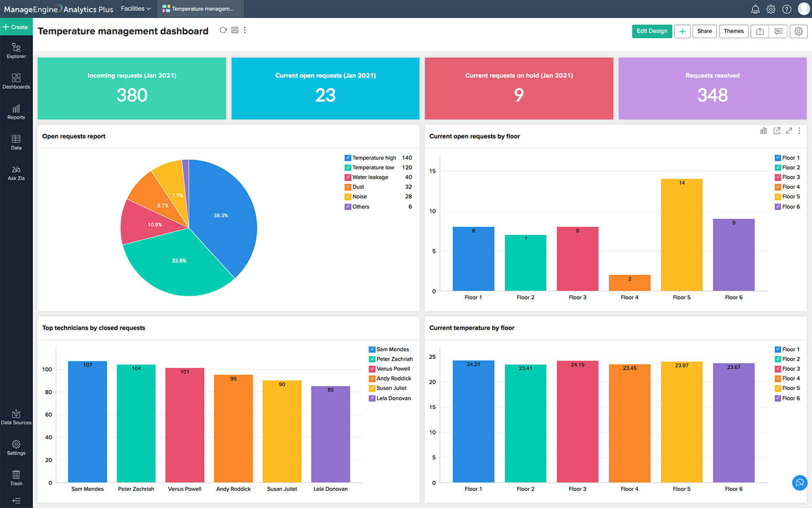Open the chart type switcher on open requests chart

click(x=764, y=130)
